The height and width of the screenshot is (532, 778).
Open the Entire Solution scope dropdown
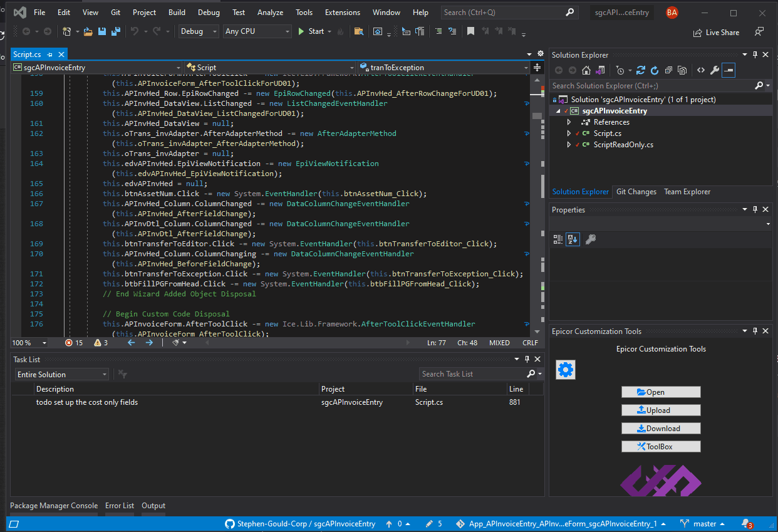point(61,374)
